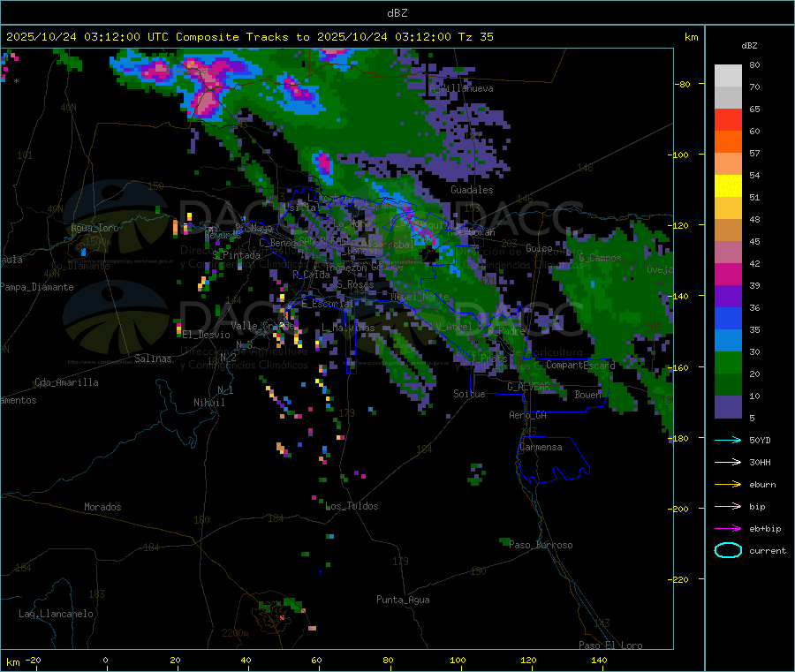Click the 'Guadales' place label
795x672 pixels.
[x=472, y=190]
